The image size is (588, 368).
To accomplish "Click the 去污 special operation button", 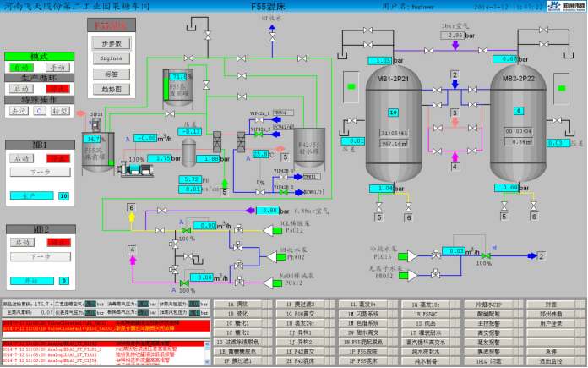I will 19,111.
